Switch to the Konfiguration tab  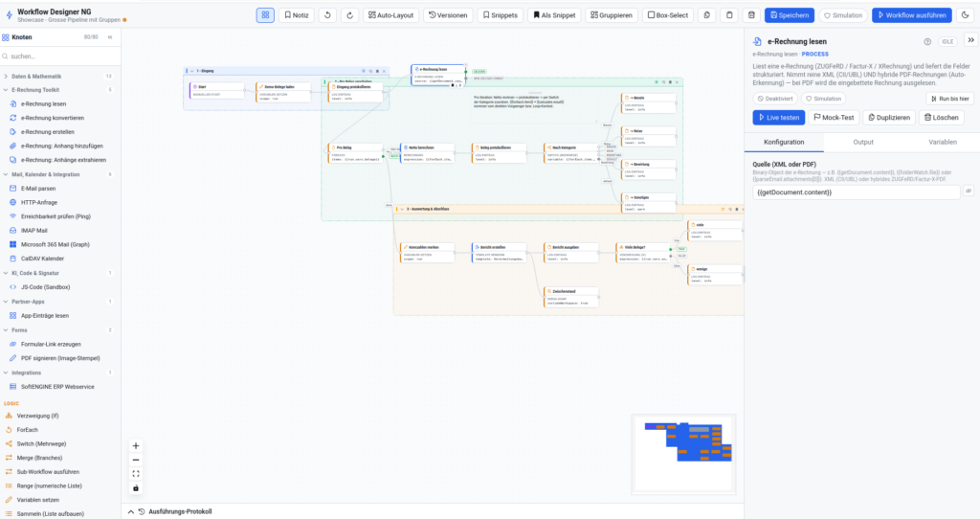(784, 142)
